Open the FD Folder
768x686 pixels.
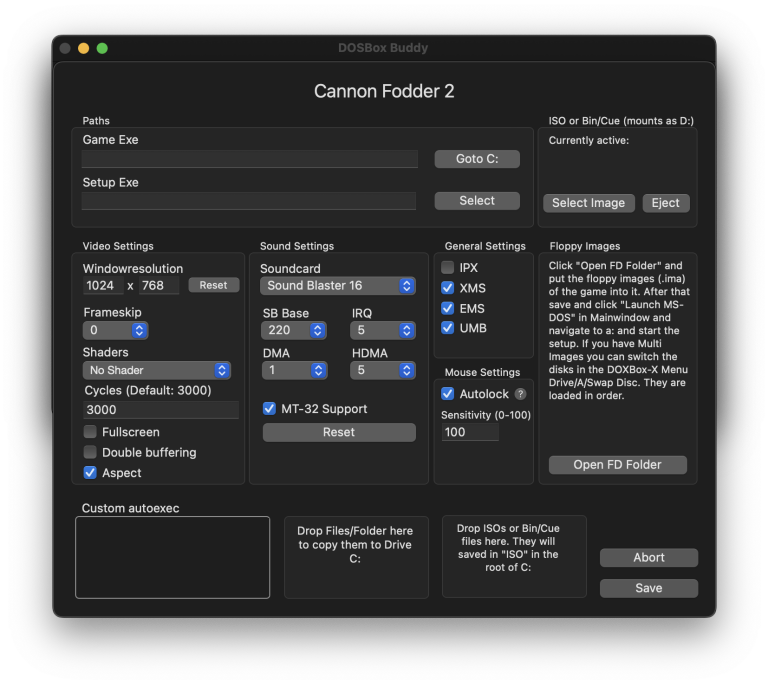pyautogui.click(x=618, y=465)
